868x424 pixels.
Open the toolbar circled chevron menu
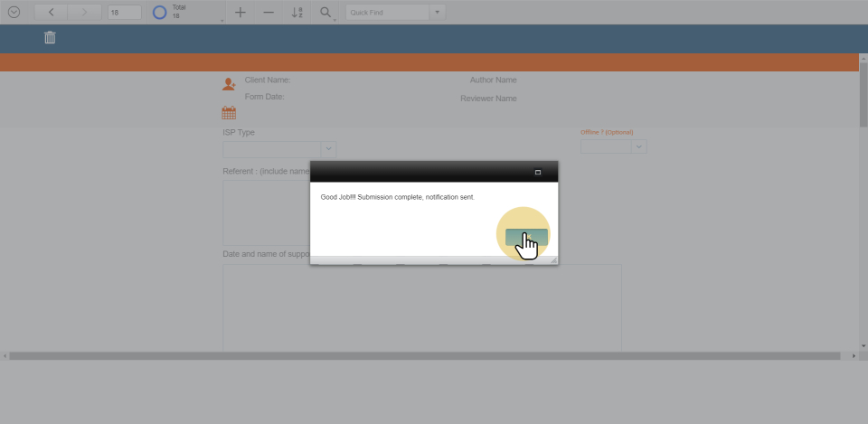[x=14, y=12]
